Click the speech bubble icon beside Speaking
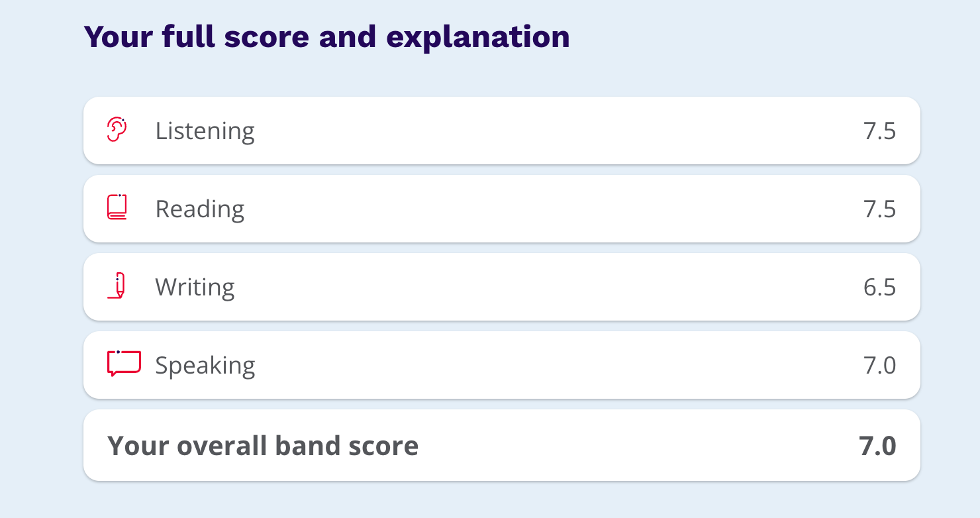The width and height of the screenshot is (980, 518). [124, 364]
